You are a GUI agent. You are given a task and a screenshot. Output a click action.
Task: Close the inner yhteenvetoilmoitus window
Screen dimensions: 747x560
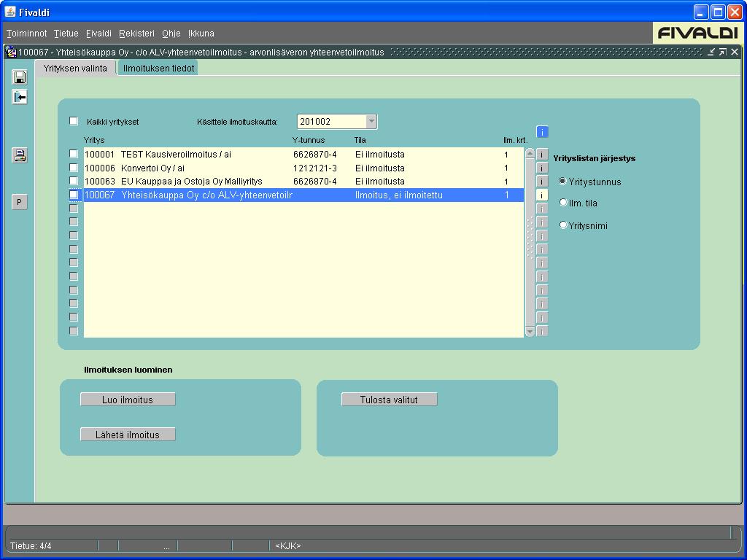pos(735,52)
